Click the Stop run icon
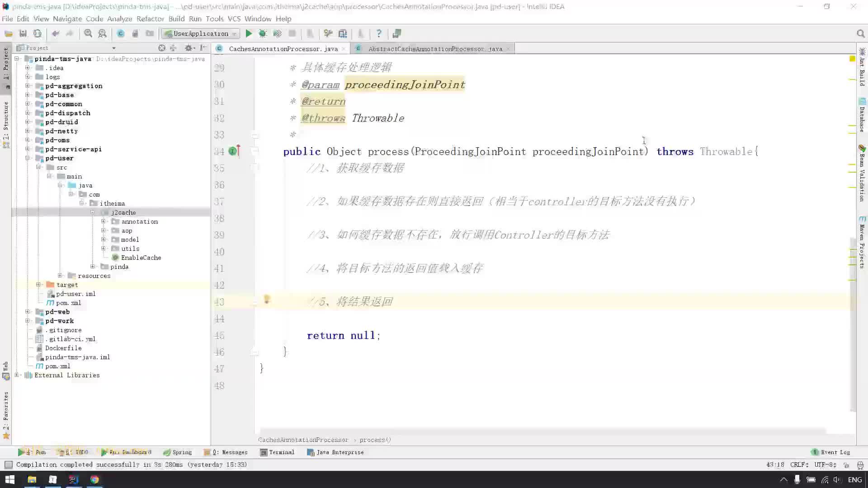The width and height of the screenshot is (868, 488). [x=292, y=33]
